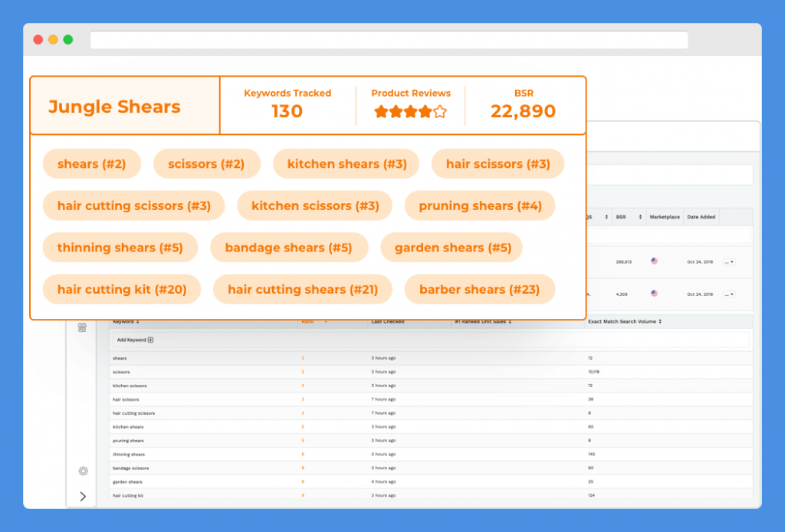Click the US flag in the 288,613 BSR row
The height and width of the screenshot is (532, 785).
[654, 261]
